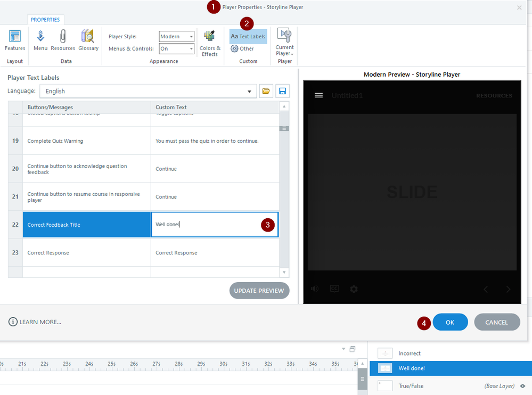Open the Features layout option

pos(15,40)
